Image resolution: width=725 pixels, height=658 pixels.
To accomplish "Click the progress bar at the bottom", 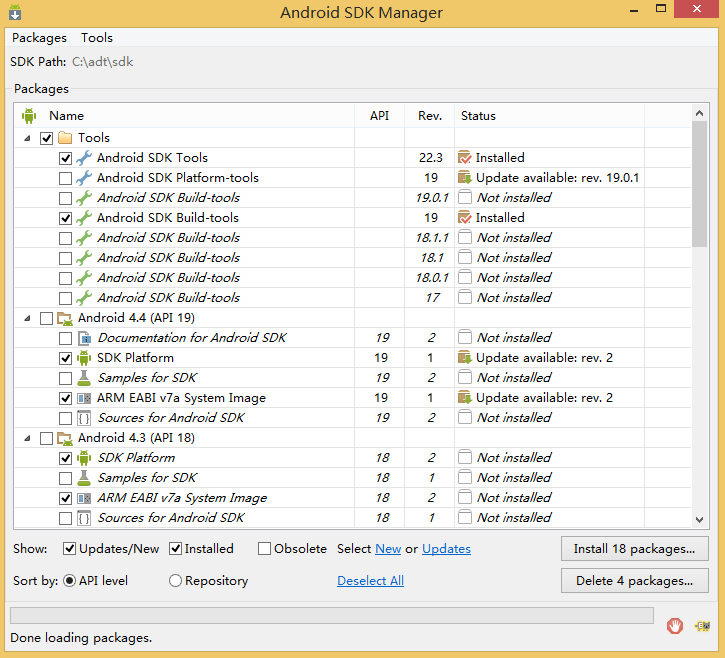I will [332, 616].
